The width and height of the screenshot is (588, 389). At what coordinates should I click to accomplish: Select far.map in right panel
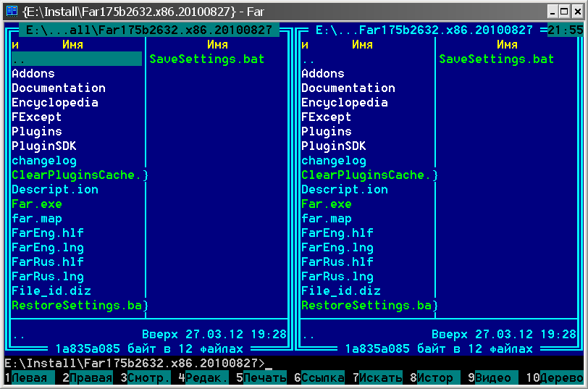(x=327, y=219)
